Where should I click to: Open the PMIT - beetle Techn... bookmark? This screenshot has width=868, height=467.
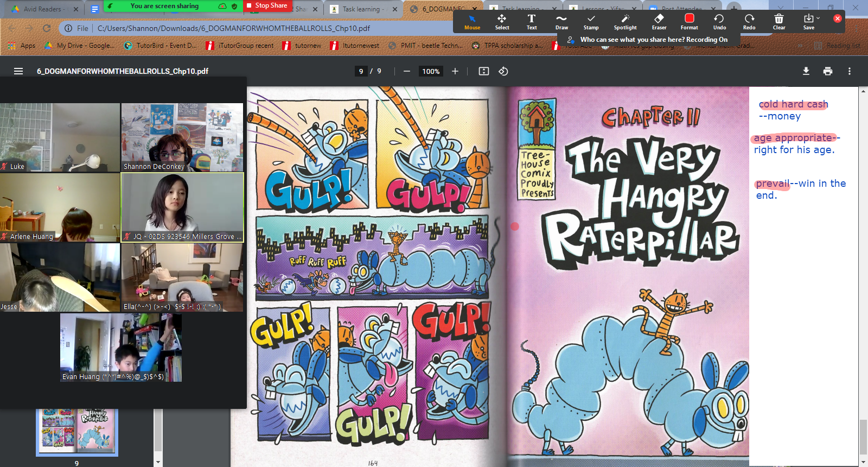click(x=426, y=46)
